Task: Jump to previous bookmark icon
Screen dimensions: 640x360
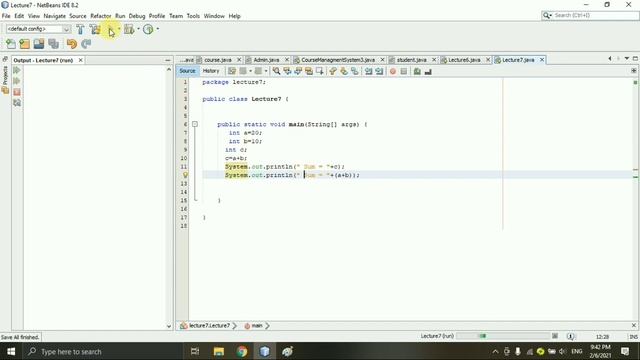Action: click(x=333, y=71)
